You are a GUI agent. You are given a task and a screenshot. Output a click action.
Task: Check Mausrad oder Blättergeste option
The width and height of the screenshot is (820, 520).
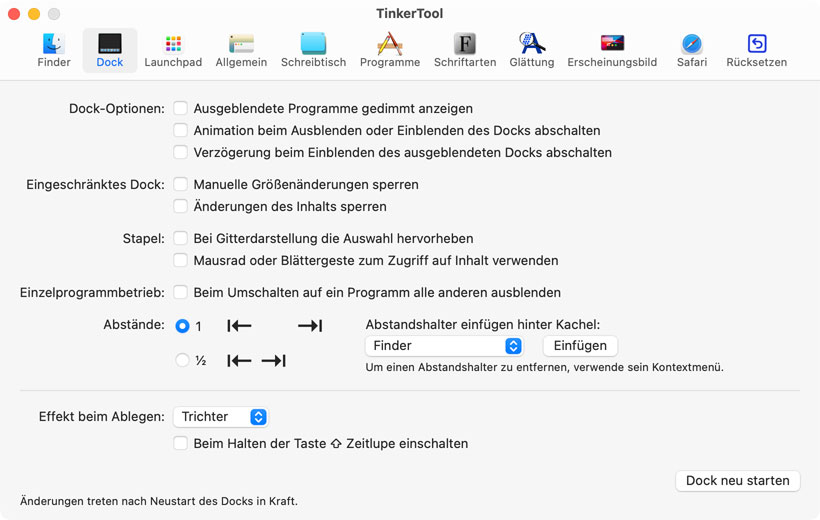tap(180, 260)
